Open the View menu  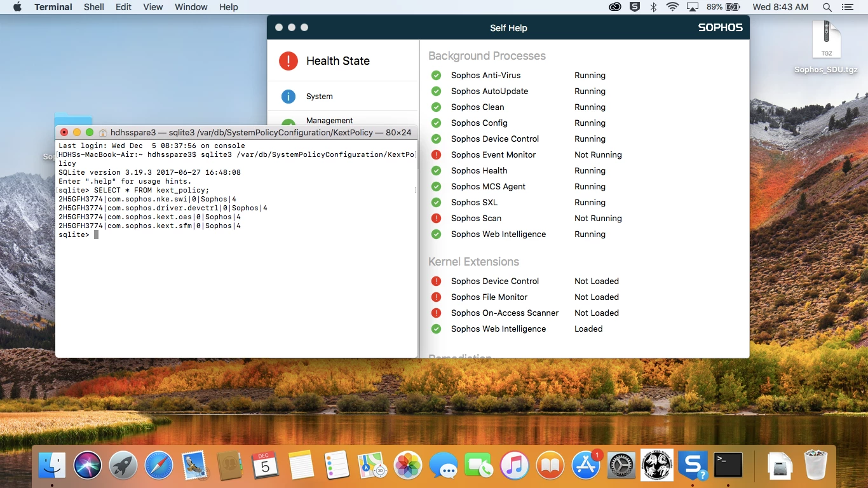(x=153, y=7)
